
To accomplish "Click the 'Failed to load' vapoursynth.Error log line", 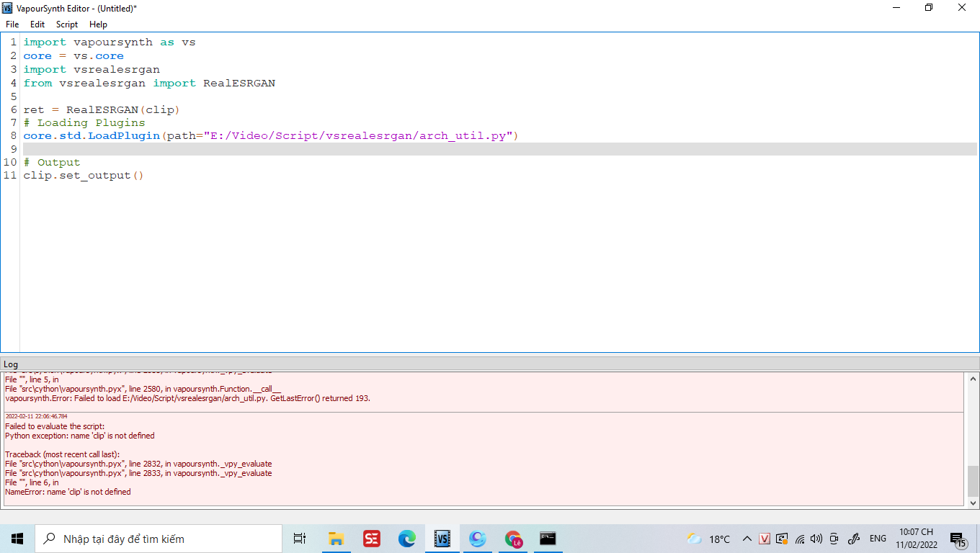I will [x=187, y=398].
